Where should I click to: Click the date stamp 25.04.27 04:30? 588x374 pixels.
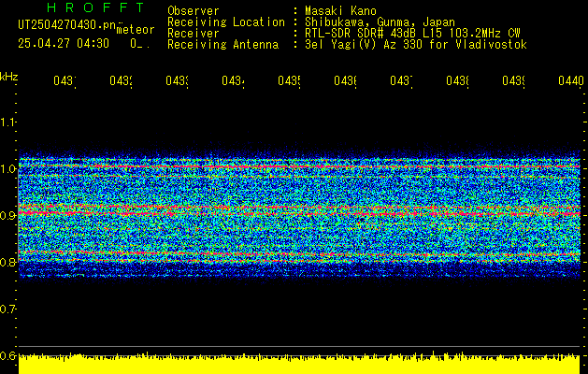point(64,44)
